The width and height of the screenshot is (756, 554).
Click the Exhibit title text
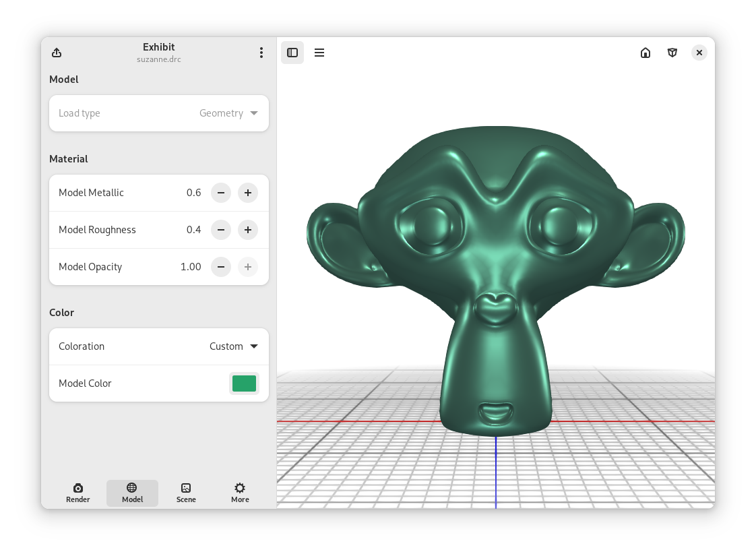tap(158, 47)
